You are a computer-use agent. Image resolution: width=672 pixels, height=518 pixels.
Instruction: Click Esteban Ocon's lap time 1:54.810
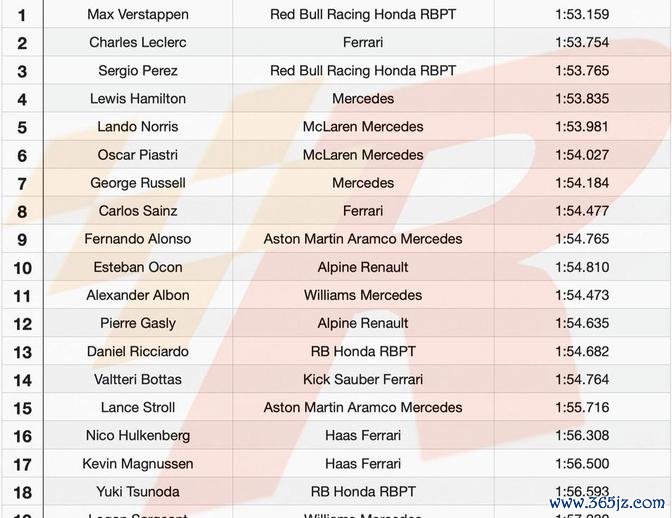coord(583,267)
